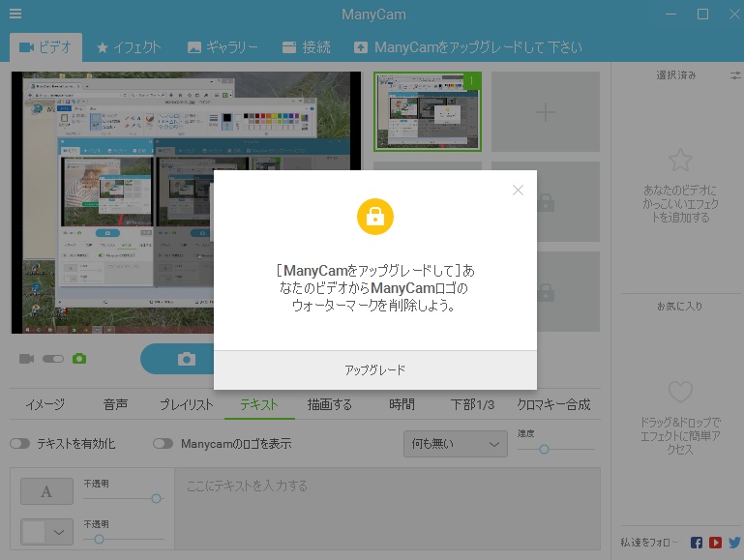The image size is (744, 560).
Task: Open the ManyCamをアップグレードして下さい tab
Action: point(468,47)
